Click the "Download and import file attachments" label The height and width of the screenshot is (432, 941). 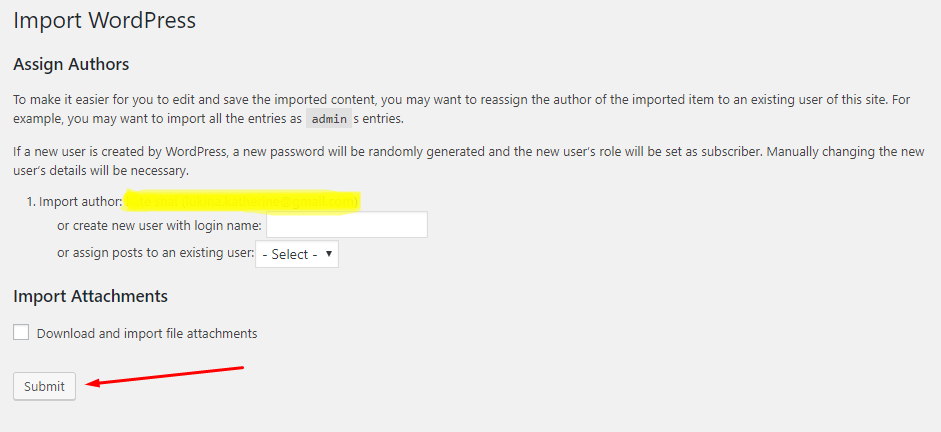(147, 333)
